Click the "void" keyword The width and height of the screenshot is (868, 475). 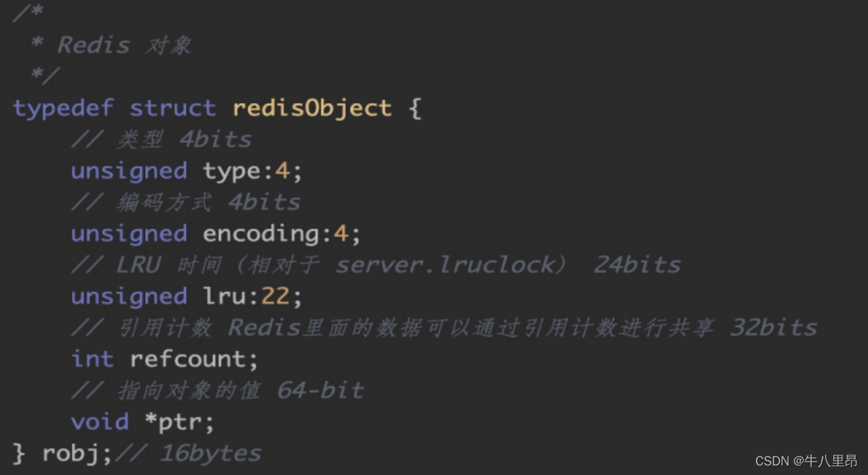click(100, 421)
